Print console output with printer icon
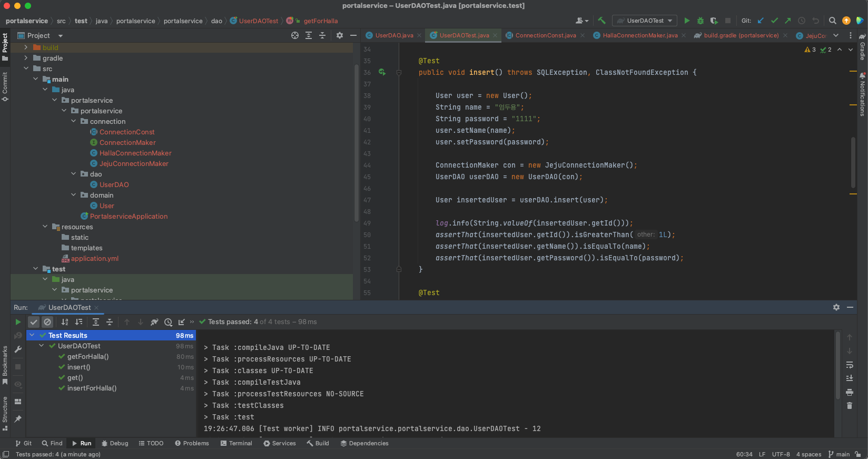The width and height of the screenshot is (868, 459). tap(850, 392)
